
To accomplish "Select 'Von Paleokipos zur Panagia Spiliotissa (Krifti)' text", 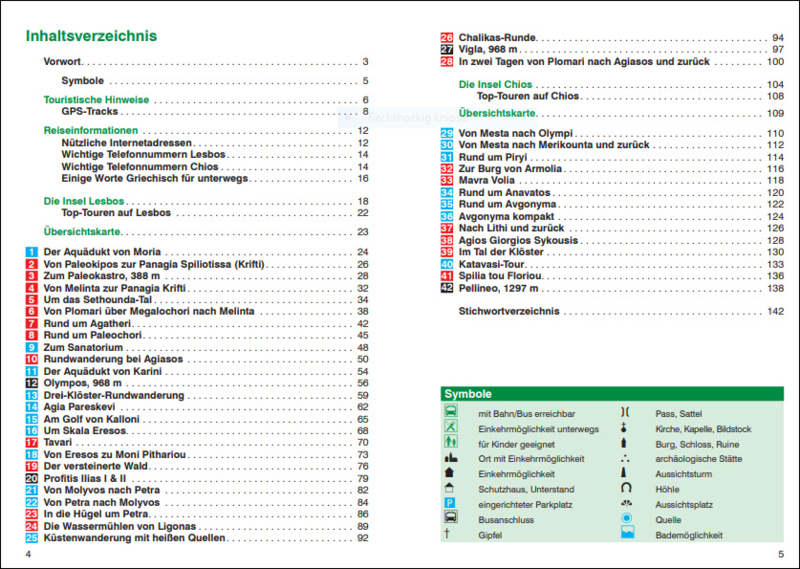I will pyautogui.click(x=154, y=264).
